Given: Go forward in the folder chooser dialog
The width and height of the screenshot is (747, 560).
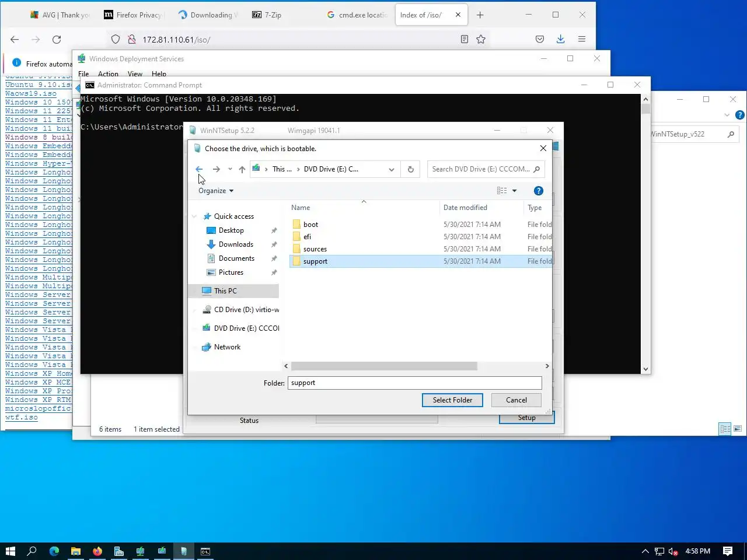Looking at the screenshot, I should click(x=217, y=169).
